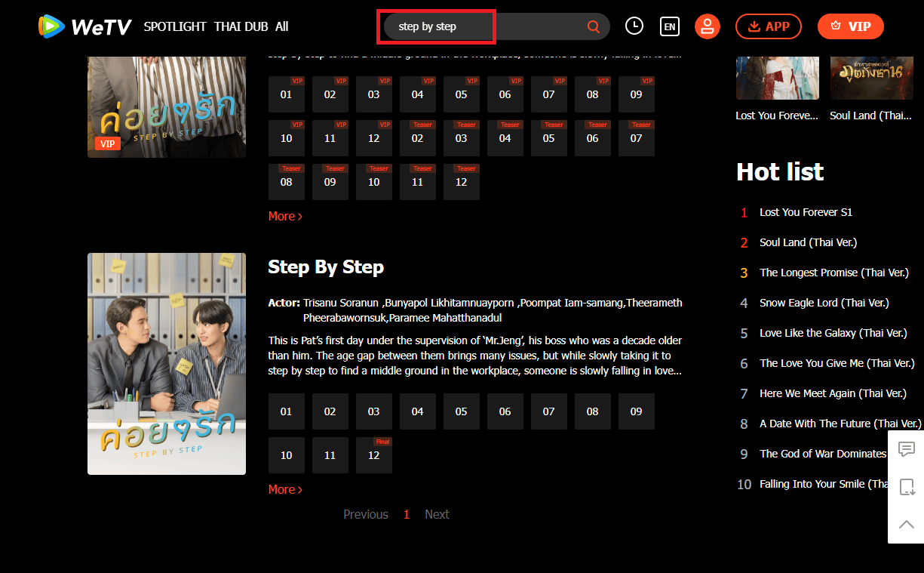Open Snow Eagle Lord in Hot list

click(x=824, y=303)
